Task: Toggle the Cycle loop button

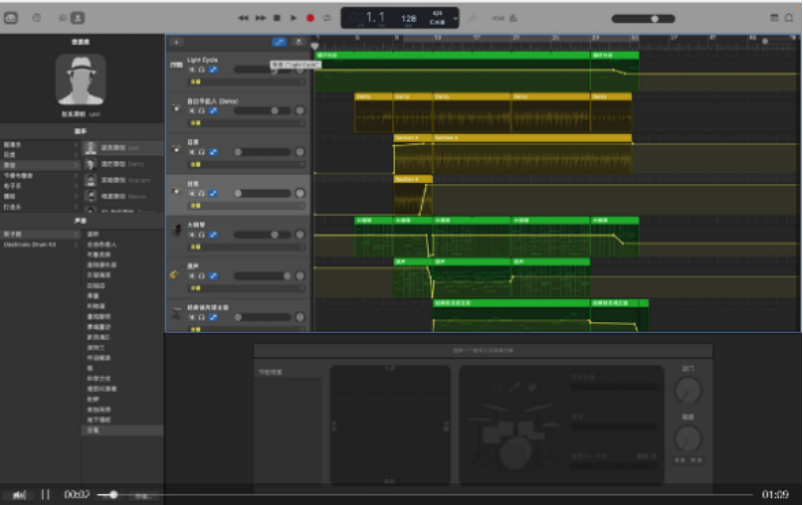Action: [327, 18]
